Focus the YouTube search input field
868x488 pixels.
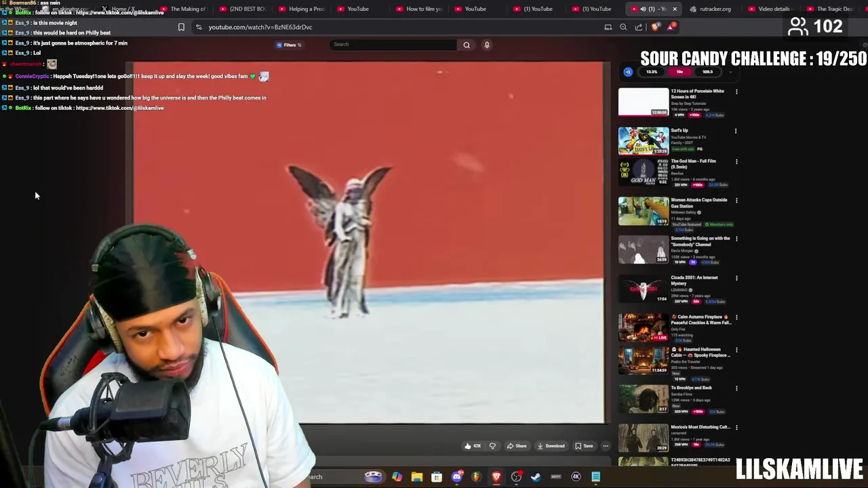pos(393,45)
